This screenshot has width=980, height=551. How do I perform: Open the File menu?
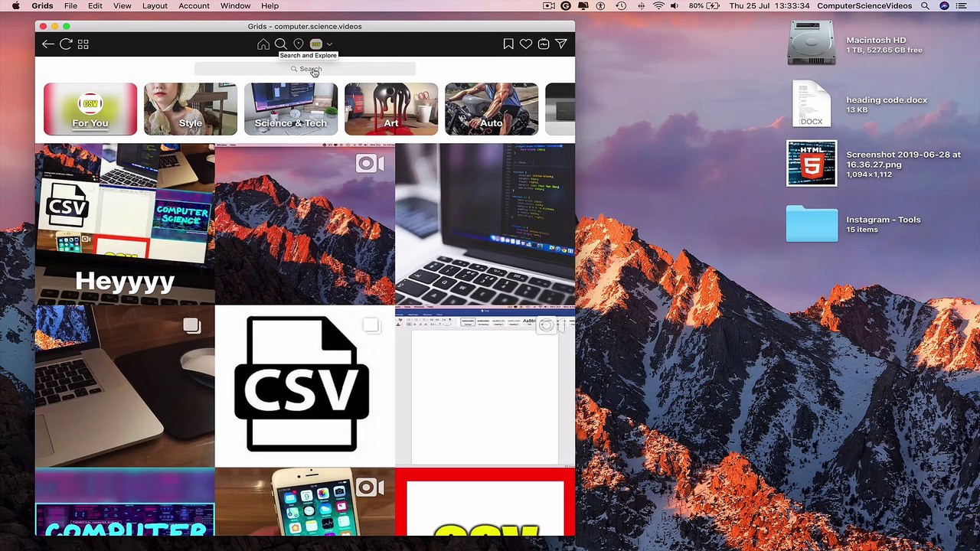pos(70,6)
